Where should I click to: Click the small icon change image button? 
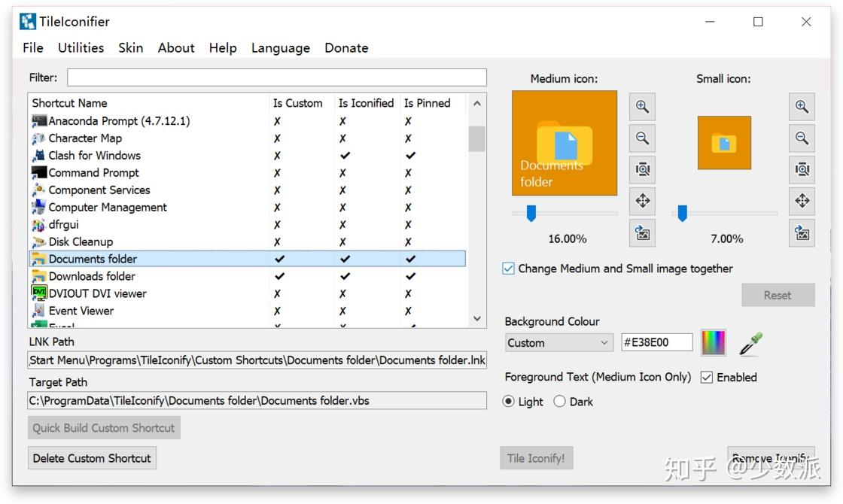[x=802, y=233]
